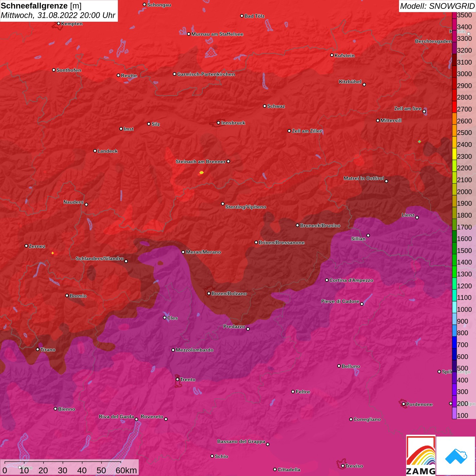Click the bright red legend band between 2700 and 2800
The width and height of the screenshot is (476, 476).
454,106
